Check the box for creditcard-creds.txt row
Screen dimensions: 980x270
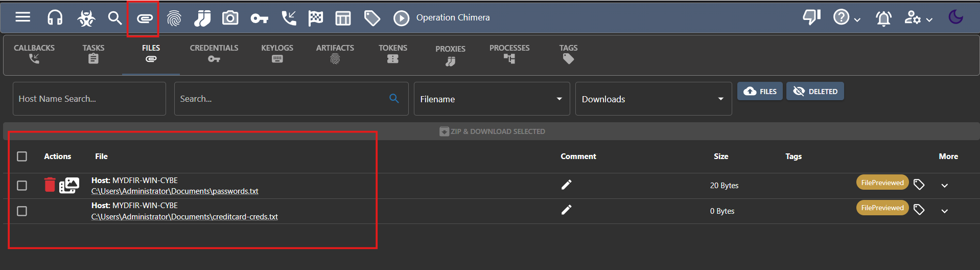(x=22, y=211)
